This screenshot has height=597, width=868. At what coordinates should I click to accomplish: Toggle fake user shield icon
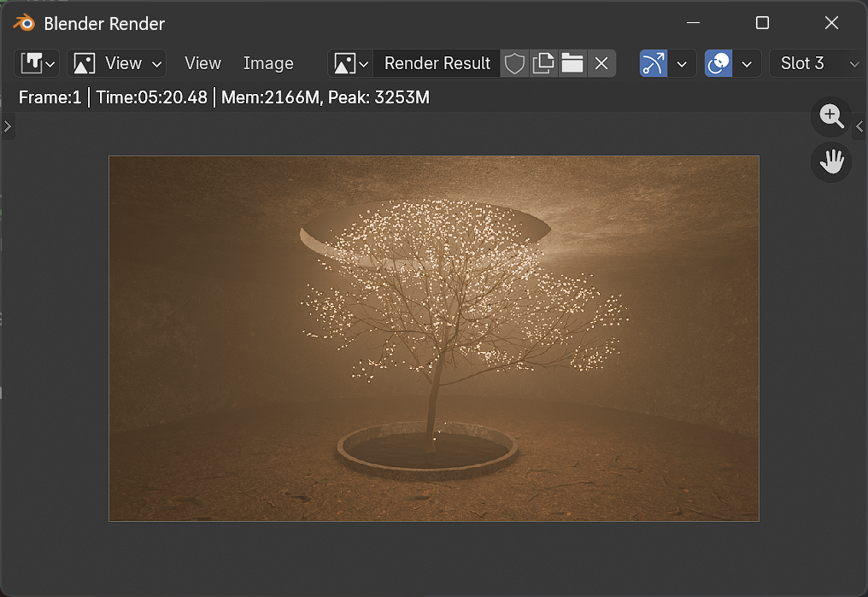tap(514, 63)
